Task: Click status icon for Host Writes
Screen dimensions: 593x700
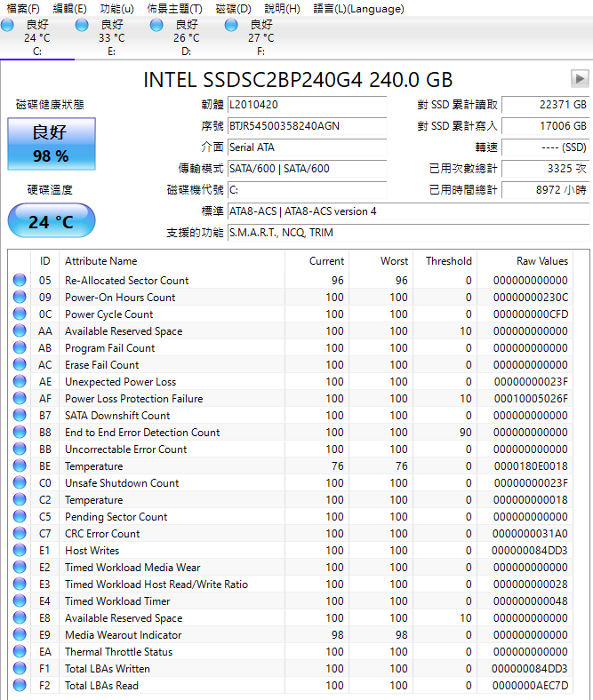Action: 20,550
